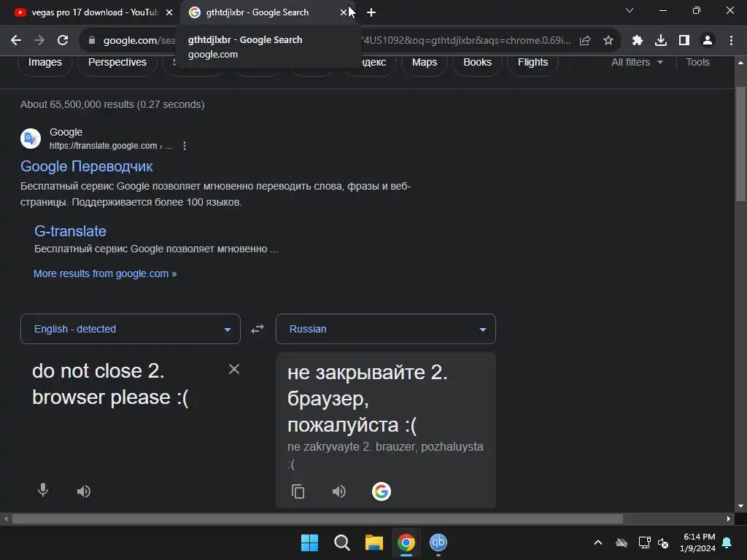The image size is (747, 560).
Task: Close the gthtdjlxbr Google Search tab
Action: click(x=344, y=12)
